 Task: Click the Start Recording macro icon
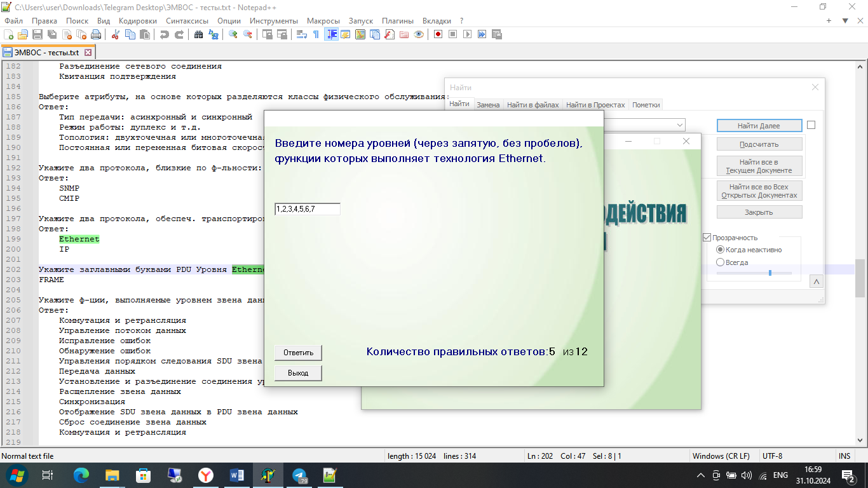click(x=438, y=34)
